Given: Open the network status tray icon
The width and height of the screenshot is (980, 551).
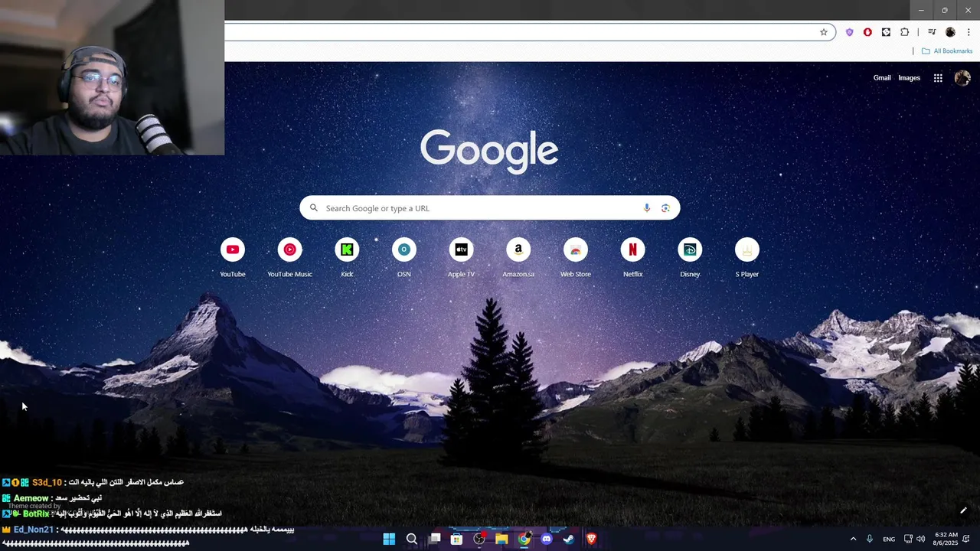Looking at the screenshot, I should [908, 539].
